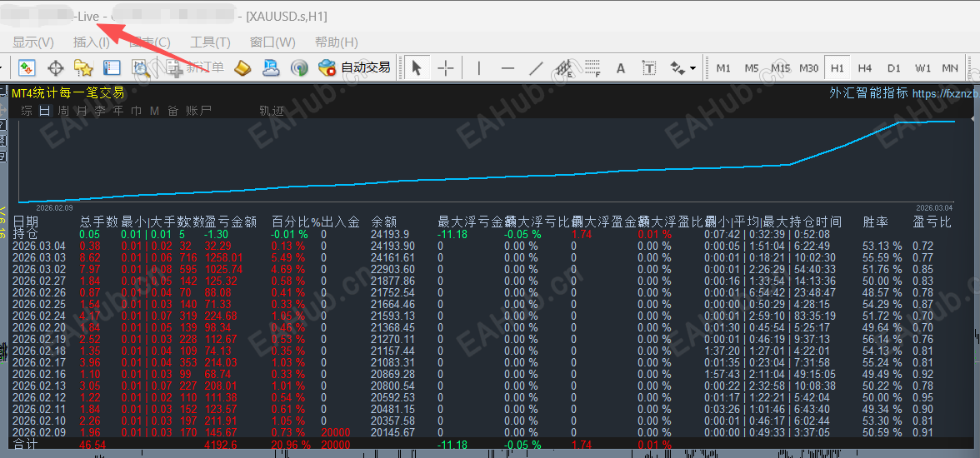
Task: Select the 综 summary statistics tab
Action: [27, 112]
